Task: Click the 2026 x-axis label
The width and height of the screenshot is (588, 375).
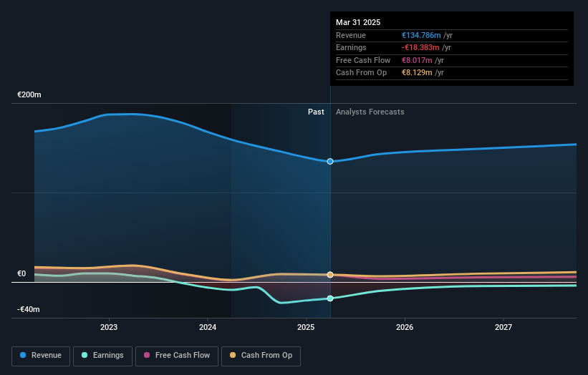Action: 405,327
